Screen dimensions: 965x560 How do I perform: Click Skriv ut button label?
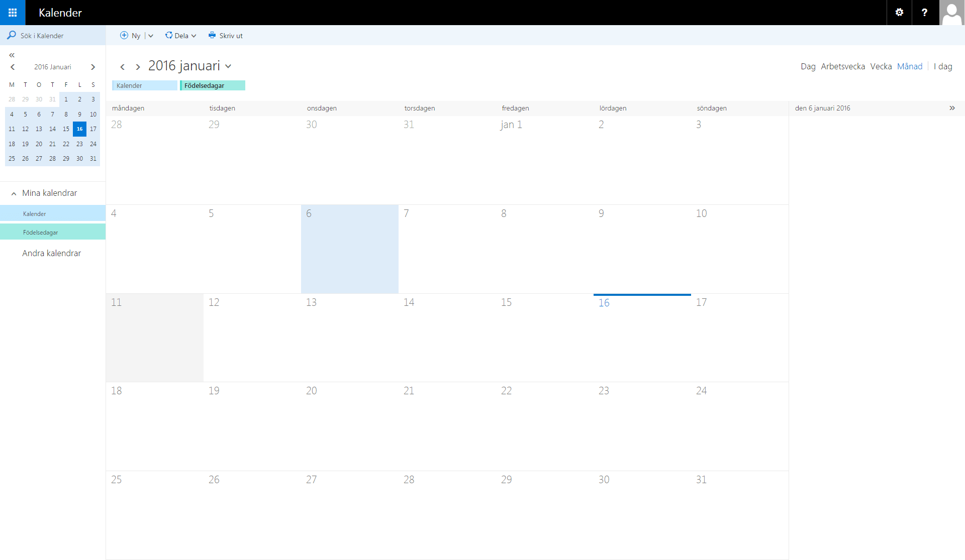(x=231, y=36)
